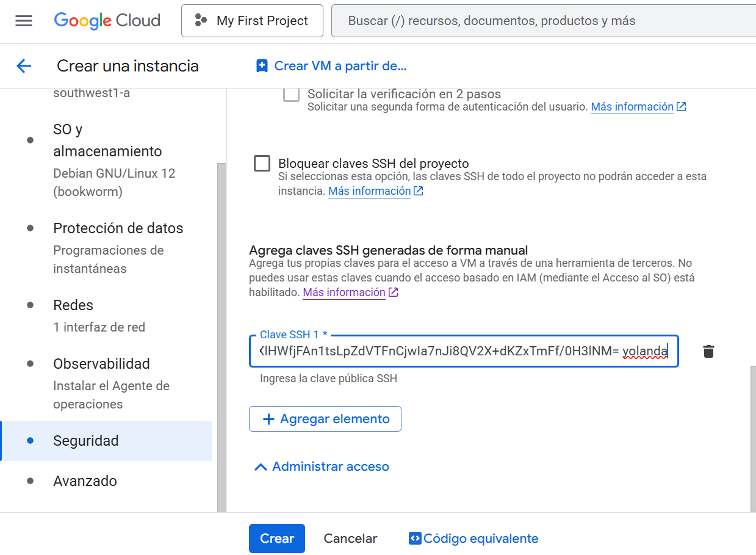The height and width of the screenshot is (555, 756).
Task: Go back with the left arrow
Action: point(24,66)
